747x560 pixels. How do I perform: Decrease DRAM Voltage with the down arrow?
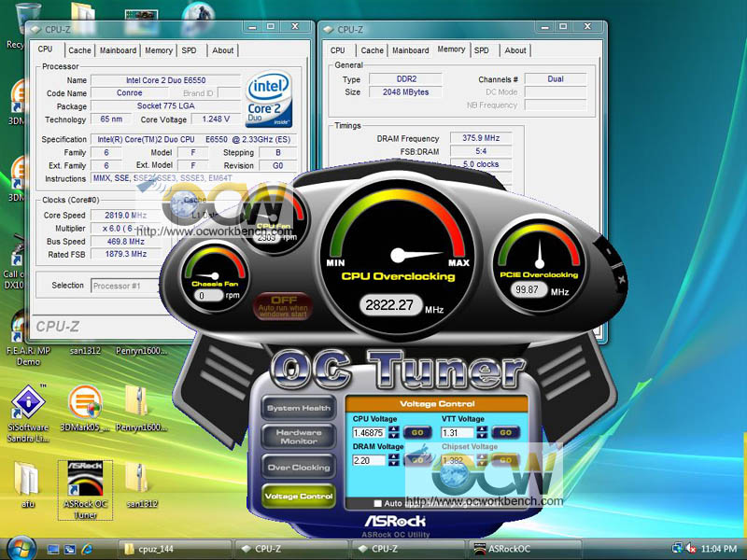[393, 464]
